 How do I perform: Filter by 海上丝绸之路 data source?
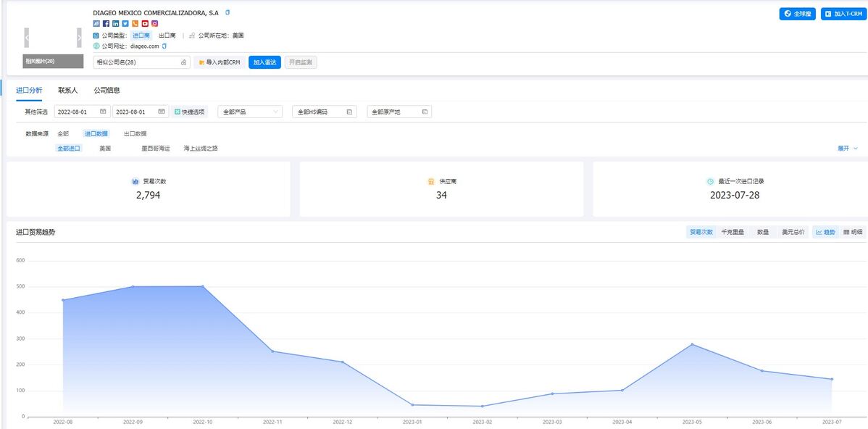(x=201, y=149)
